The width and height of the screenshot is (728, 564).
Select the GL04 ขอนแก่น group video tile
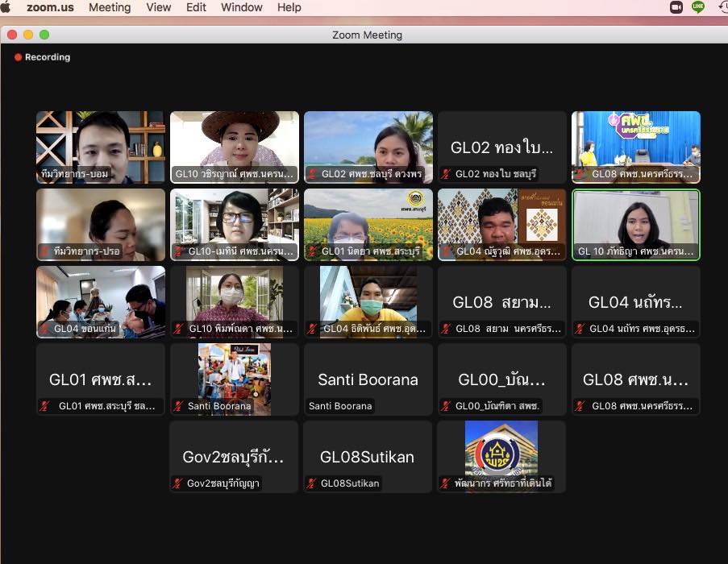click(101, 301)
